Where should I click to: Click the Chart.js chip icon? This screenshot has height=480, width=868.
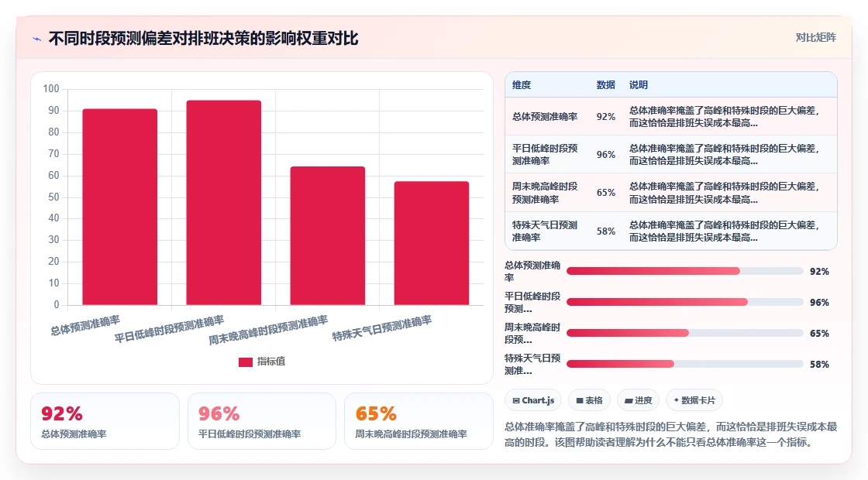(x=516, y=401)
